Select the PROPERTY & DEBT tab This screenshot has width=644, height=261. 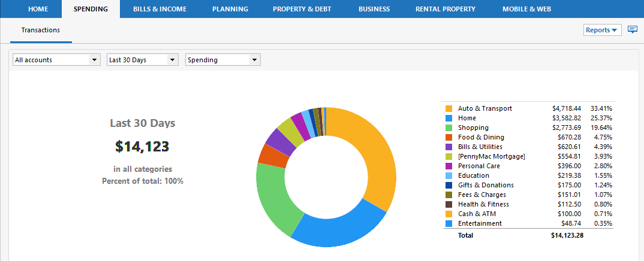[302, 9]
